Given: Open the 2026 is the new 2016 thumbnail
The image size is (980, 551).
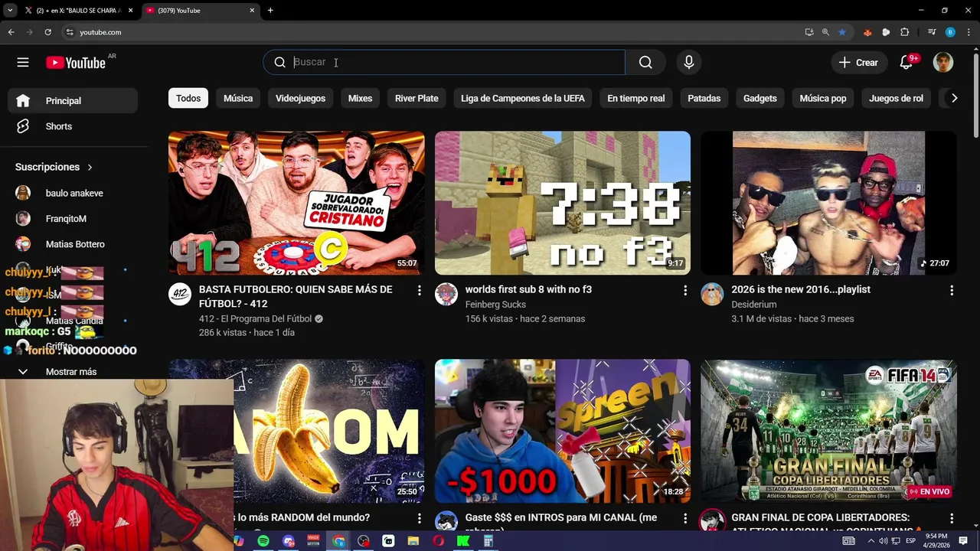Looking at the screenshot, I should (828, 203).
